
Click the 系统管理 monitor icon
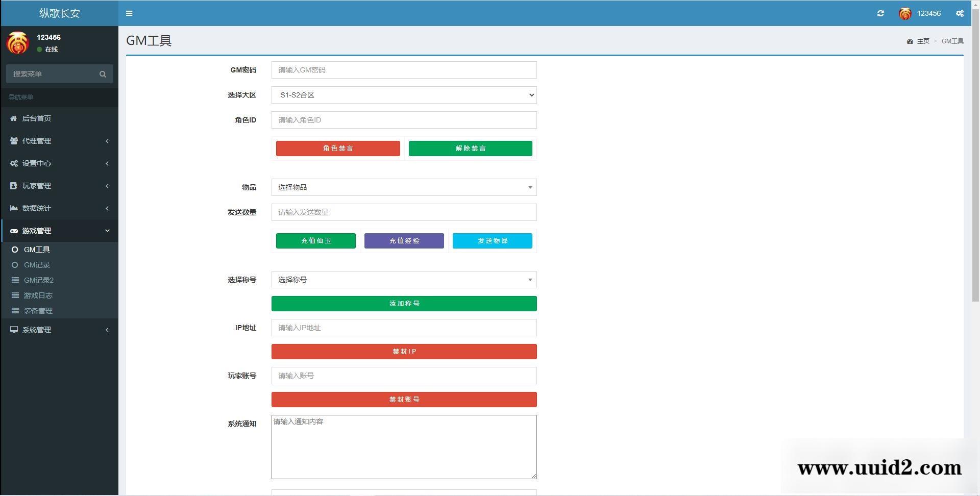point(14,330)
